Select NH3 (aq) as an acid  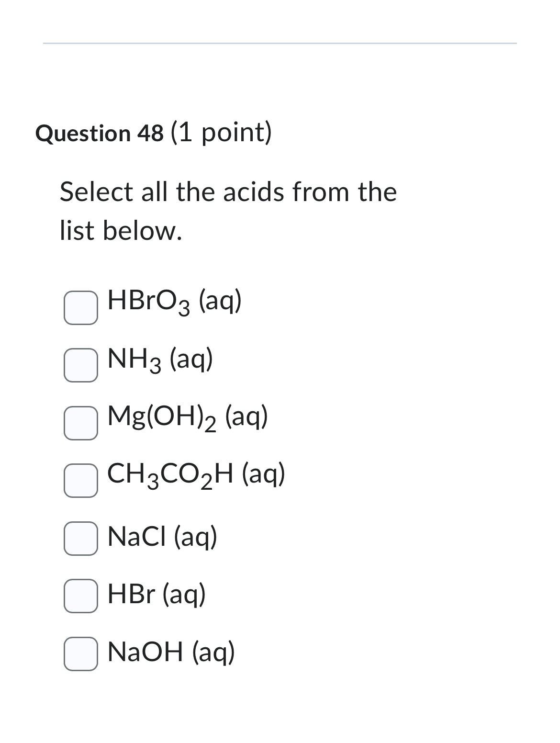pyautogui.click(x=80, y=365)
